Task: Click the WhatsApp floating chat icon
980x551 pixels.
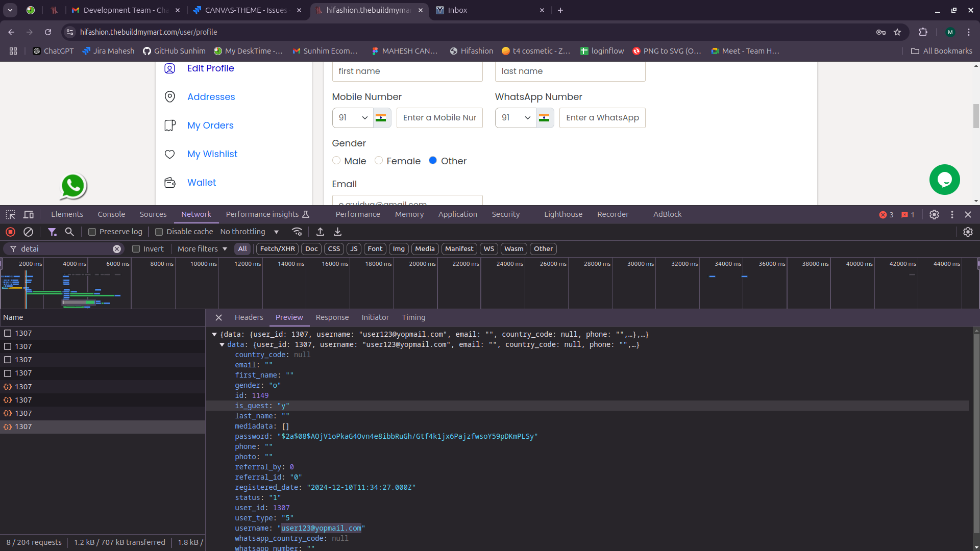Action: pos(73,186)
